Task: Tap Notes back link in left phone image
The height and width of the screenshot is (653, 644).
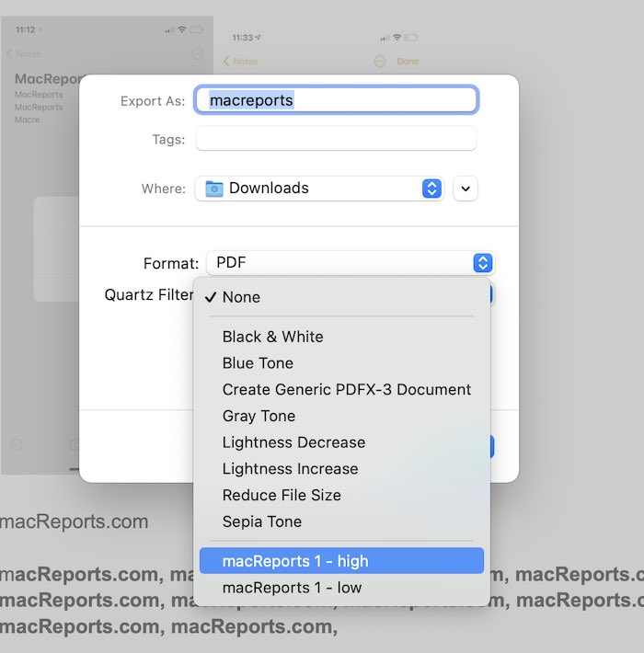Action: (x=24, y=53)
